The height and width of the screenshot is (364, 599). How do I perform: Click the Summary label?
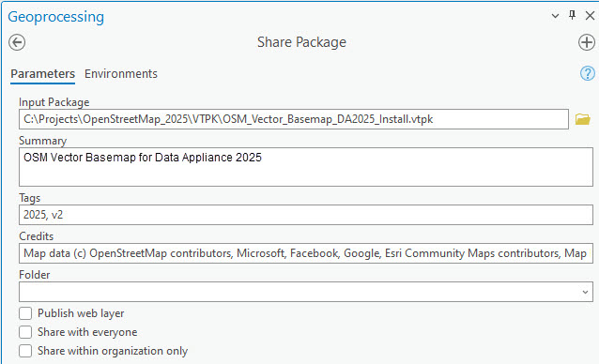(x=43, y=141)
